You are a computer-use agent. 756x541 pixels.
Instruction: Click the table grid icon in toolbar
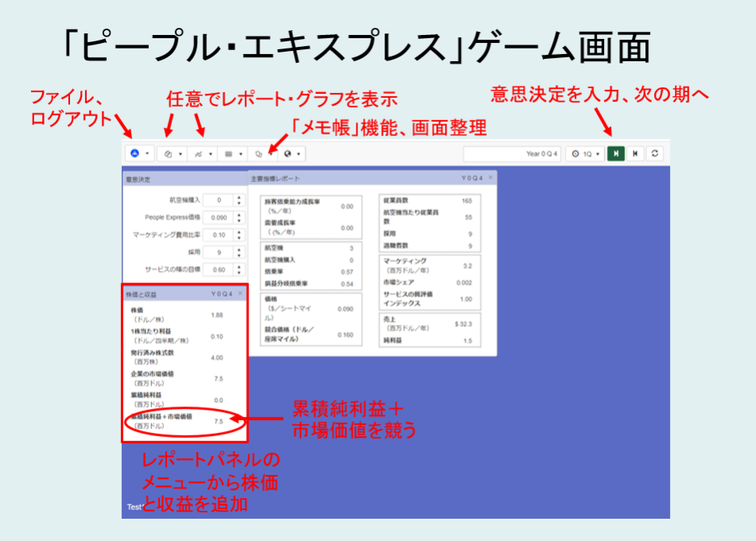tap(228, 154)
